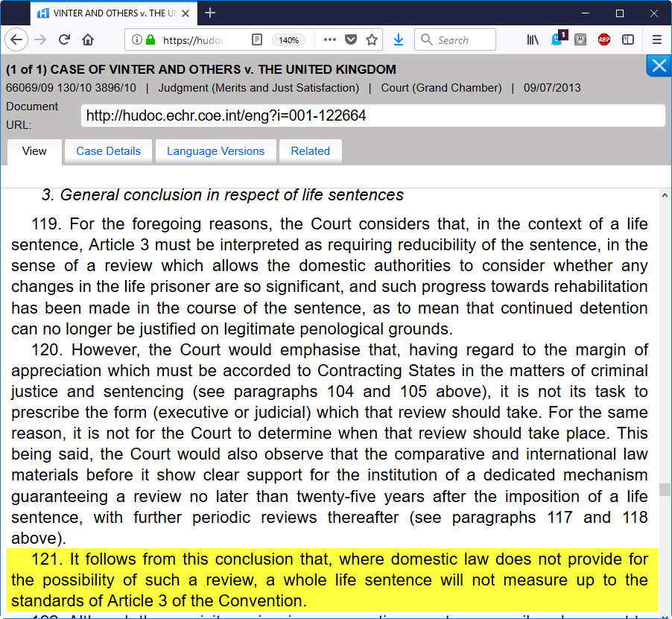Open the browser home page
The height and width of the screenshot is (619, 672).
click(x=88, y=39)
